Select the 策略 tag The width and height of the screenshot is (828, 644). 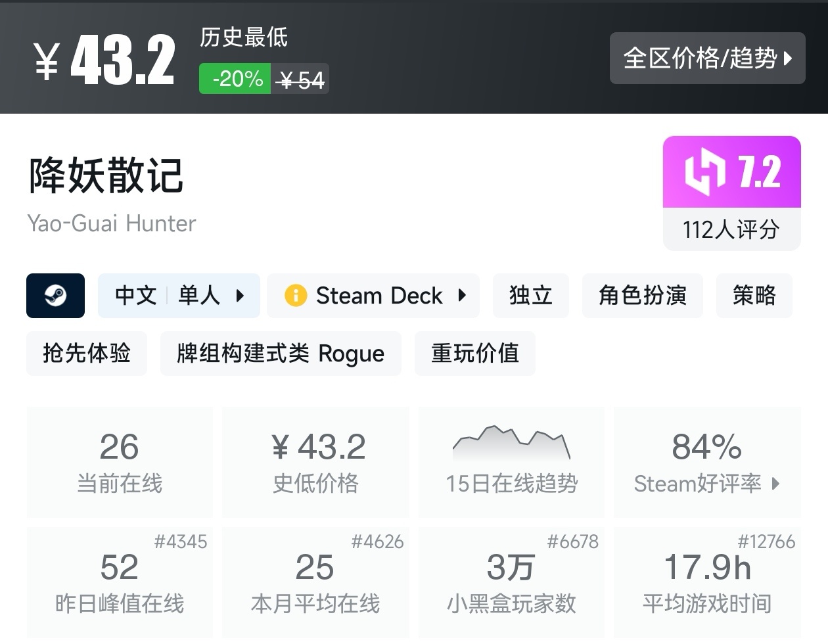754,296
